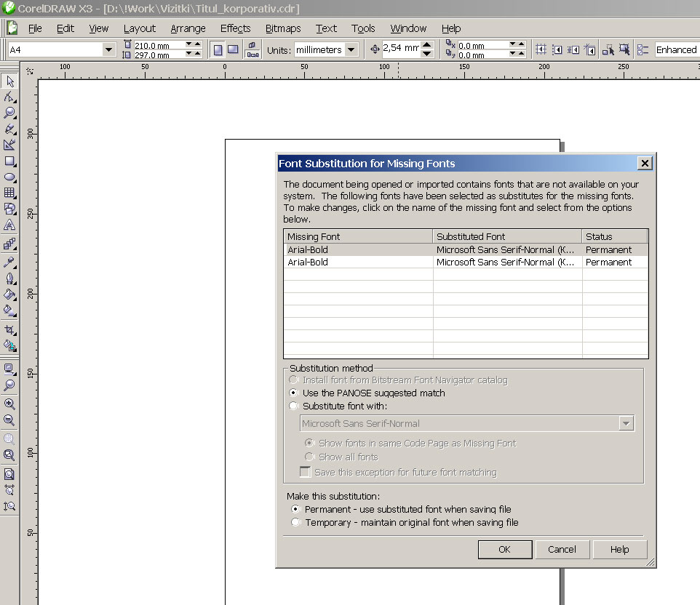700x605 pixels.
Task: Click the nudge offset field showing 2,54 mm
Action: pyautogui.click(x=402, y=48)
